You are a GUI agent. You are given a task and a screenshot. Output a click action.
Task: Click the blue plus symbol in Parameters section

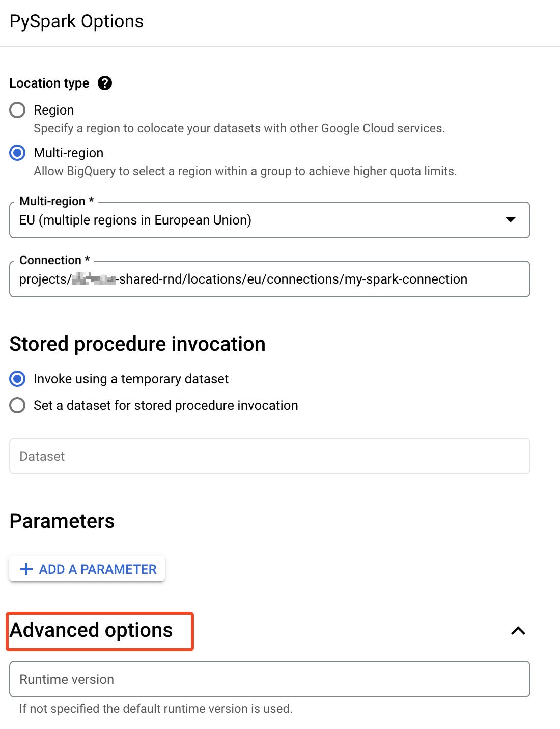click(26, 569)
